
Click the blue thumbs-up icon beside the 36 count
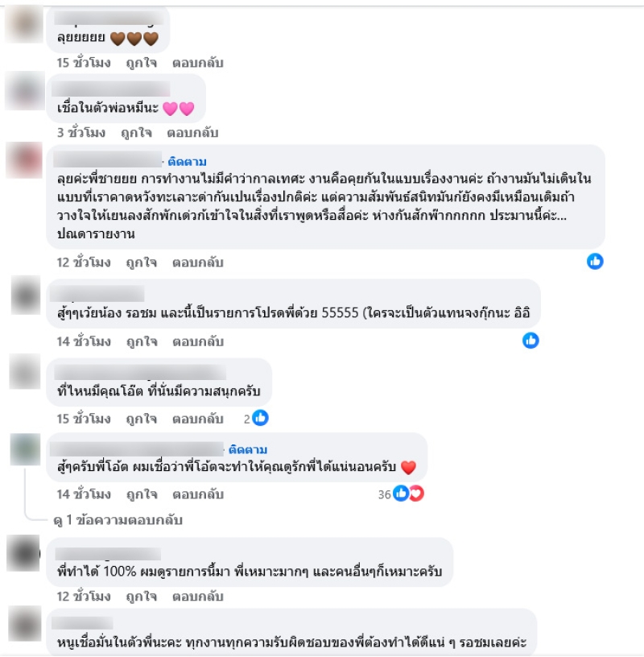(401, 494)
